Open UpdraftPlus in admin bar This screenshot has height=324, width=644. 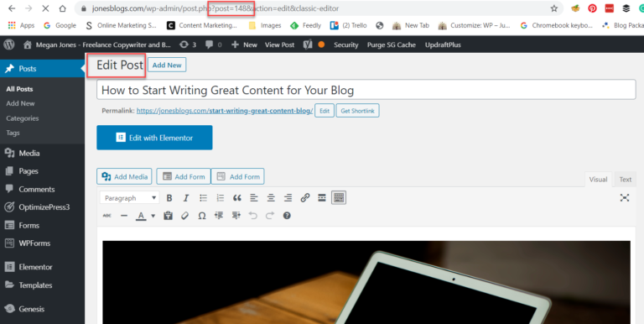tap(443, 44)
